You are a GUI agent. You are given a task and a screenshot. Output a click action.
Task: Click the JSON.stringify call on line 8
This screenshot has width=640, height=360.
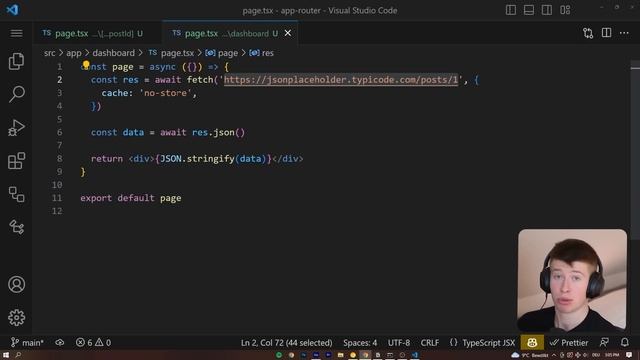[x=213, y=159]
